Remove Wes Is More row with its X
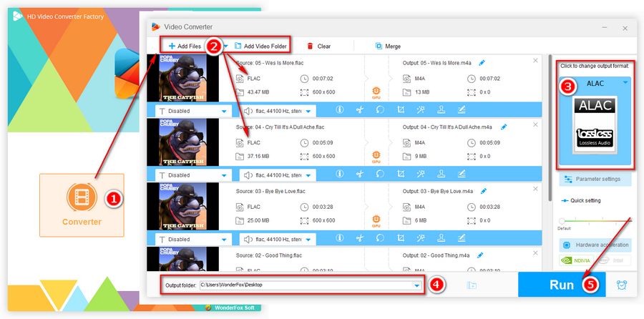 tap(535, 60)
